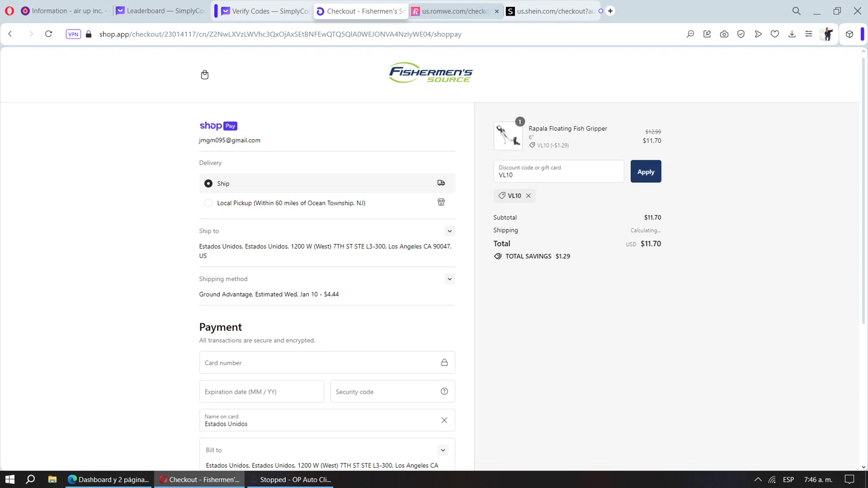Click the heart bookmark icon
Screen dimensions: 868x488
[x=775, y=34]
